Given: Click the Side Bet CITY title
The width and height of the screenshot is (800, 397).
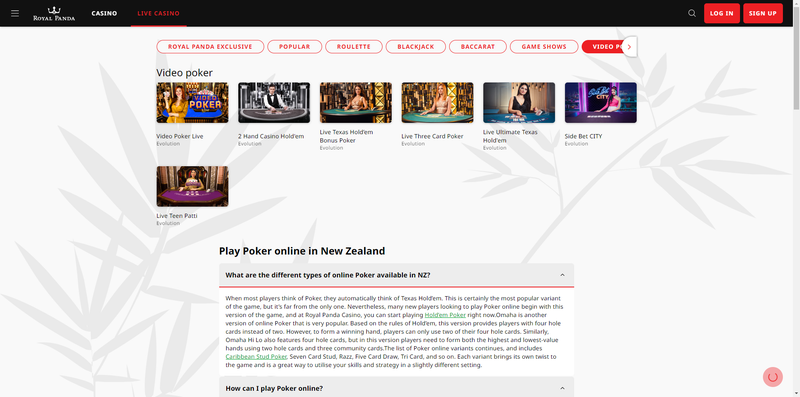Looking at the screenshot, I should point(583,136).
